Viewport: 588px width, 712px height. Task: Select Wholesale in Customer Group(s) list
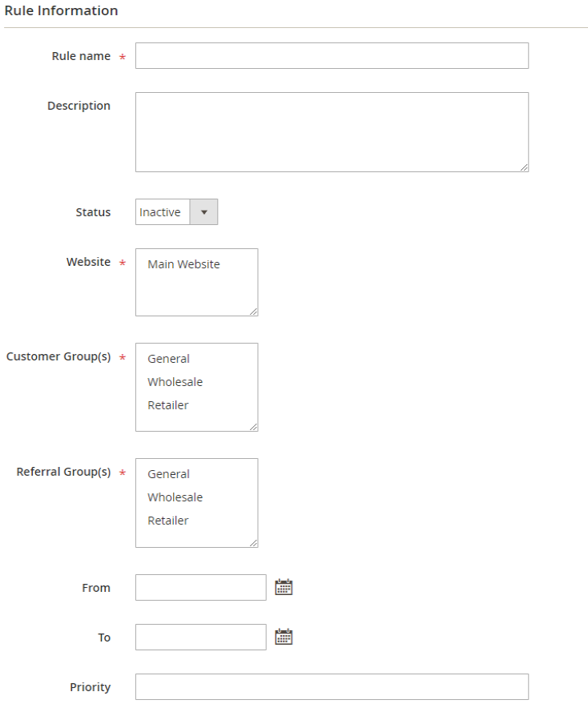click(x=175, y=382)
